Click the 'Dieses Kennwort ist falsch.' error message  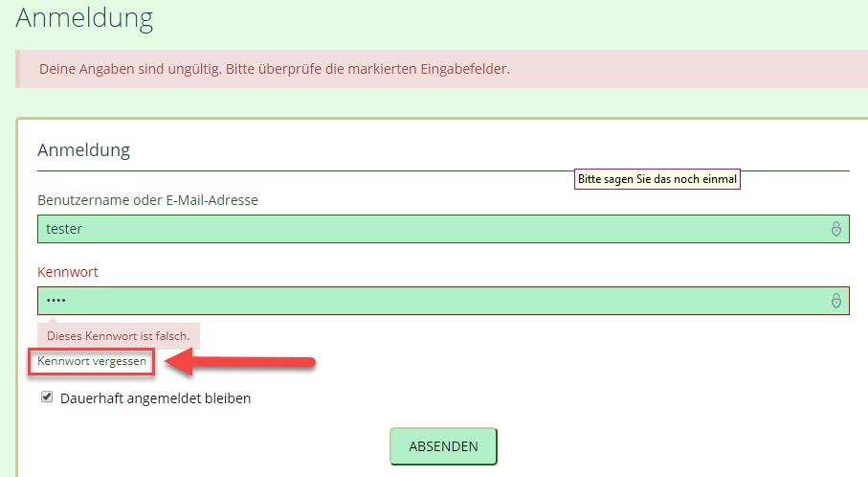click(119, 336)
